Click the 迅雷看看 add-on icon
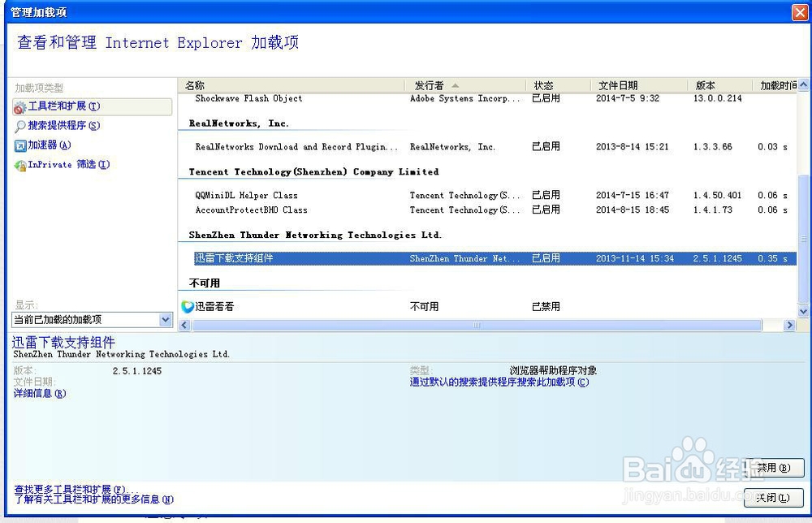The height and width of the screenshot is (523, 812). click(187, 306)
